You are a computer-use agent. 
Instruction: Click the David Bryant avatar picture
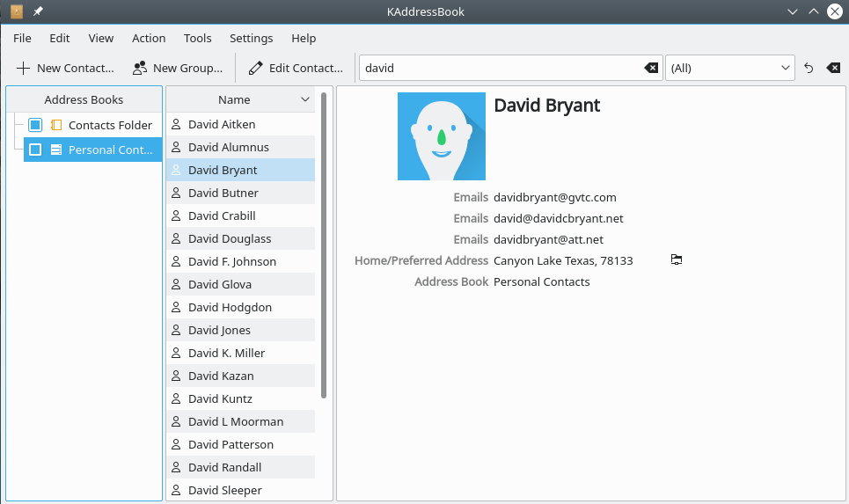coord(442,135)
